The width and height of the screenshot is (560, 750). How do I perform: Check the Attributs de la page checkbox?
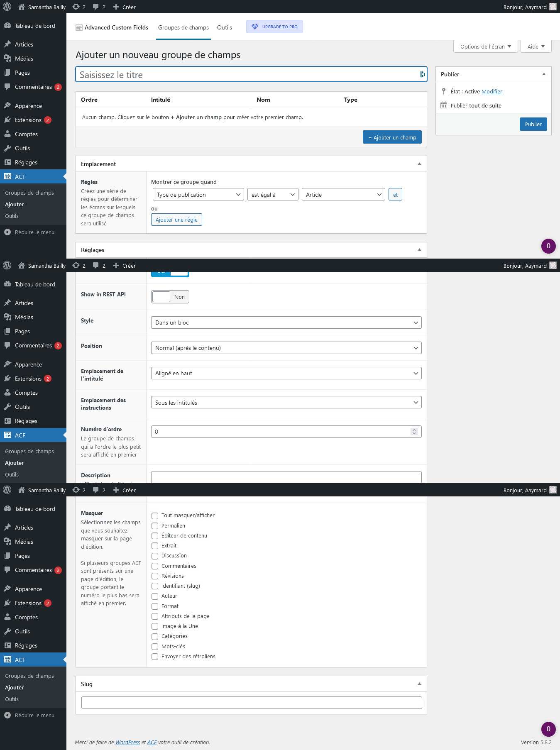tap(155, 616)
